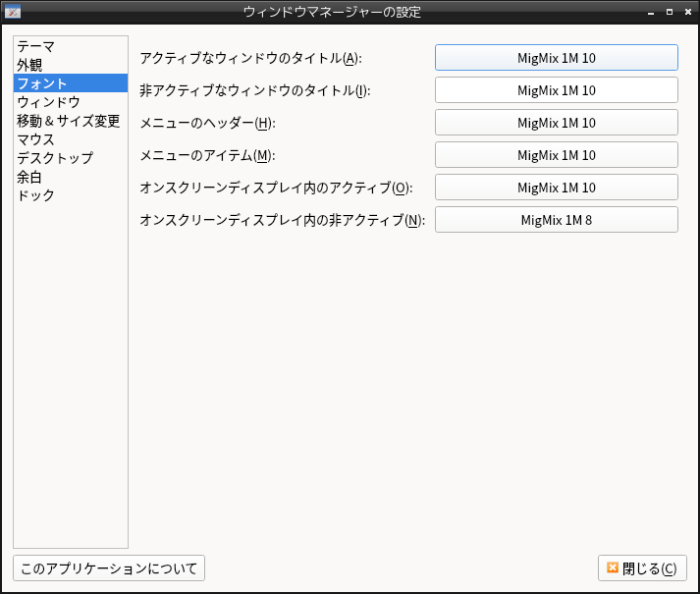This screenshot has width=700, height=594.
Task: Select ドック in the sidebar list
Action: click(x=35, y=195)
